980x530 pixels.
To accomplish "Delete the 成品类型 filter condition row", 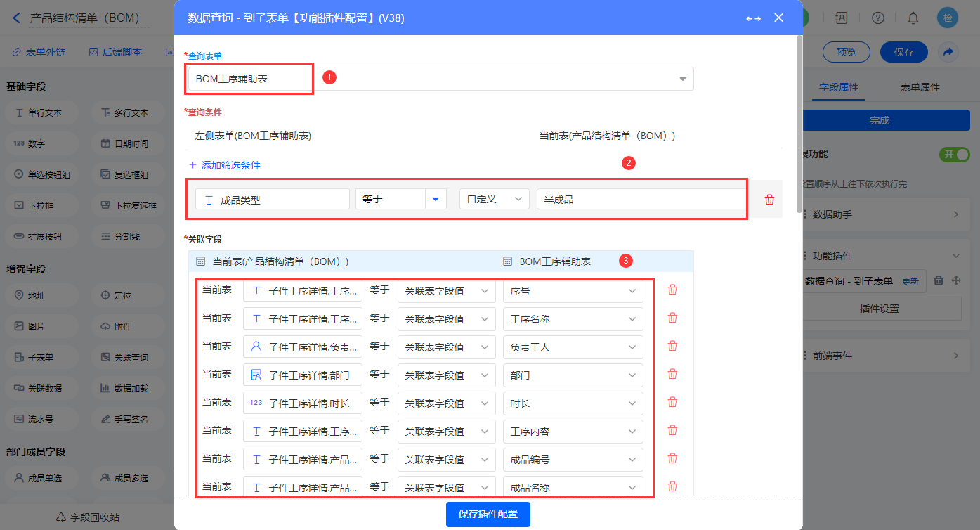I will click(769, 200).
